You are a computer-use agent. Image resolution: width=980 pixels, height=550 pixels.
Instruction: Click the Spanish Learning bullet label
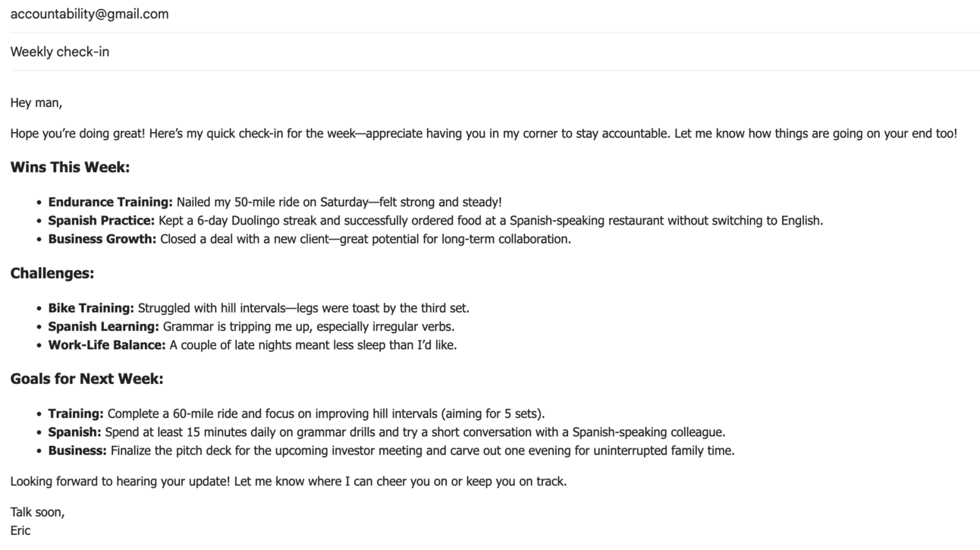(x=104, y=326)
